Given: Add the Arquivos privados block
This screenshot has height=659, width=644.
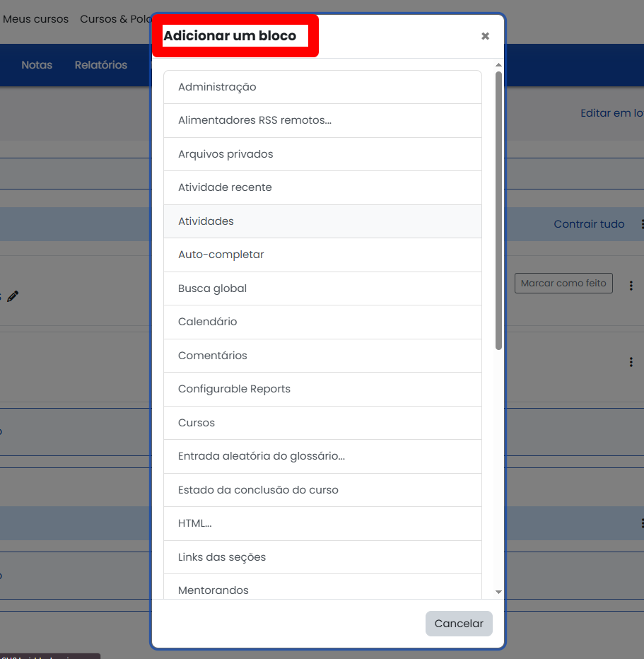Looking at the screenshot, I should pyautogui.click(x=226, y=154).
